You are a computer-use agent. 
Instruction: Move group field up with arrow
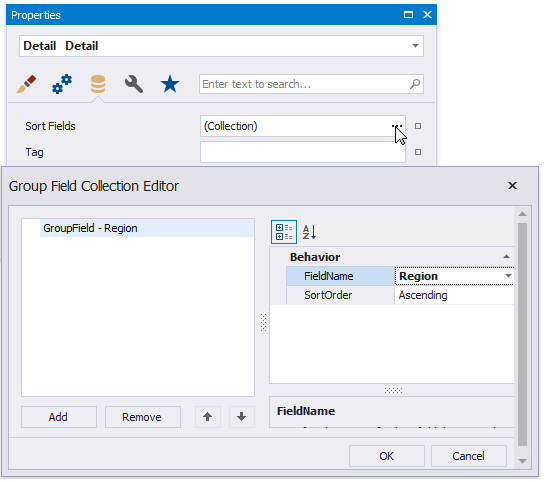(208, 417)
